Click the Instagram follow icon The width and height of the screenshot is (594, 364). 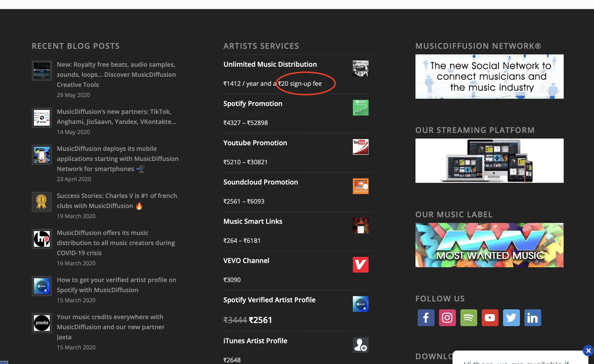point(447,318)
